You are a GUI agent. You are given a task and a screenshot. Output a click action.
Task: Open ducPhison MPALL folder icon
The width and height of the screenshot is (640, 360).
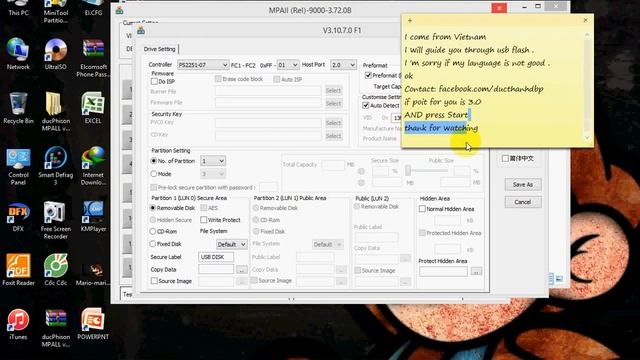[56, 111]
